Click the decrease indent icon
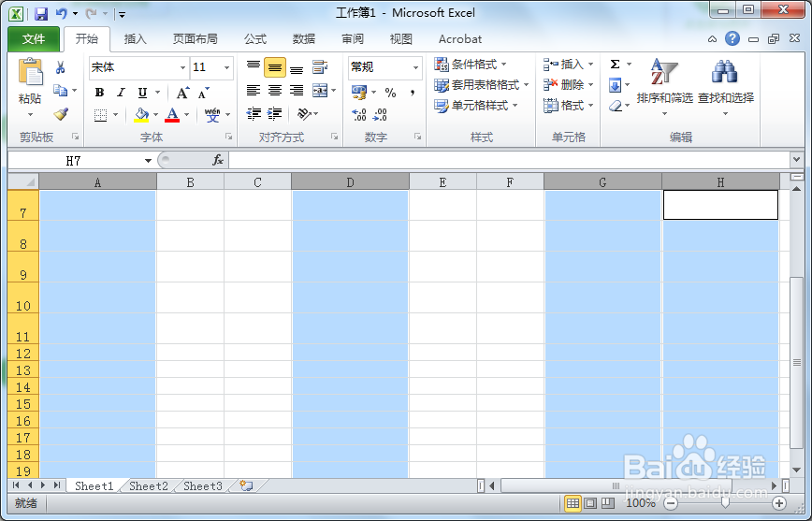Screen dimensions: 812x521 pos(254,114)
